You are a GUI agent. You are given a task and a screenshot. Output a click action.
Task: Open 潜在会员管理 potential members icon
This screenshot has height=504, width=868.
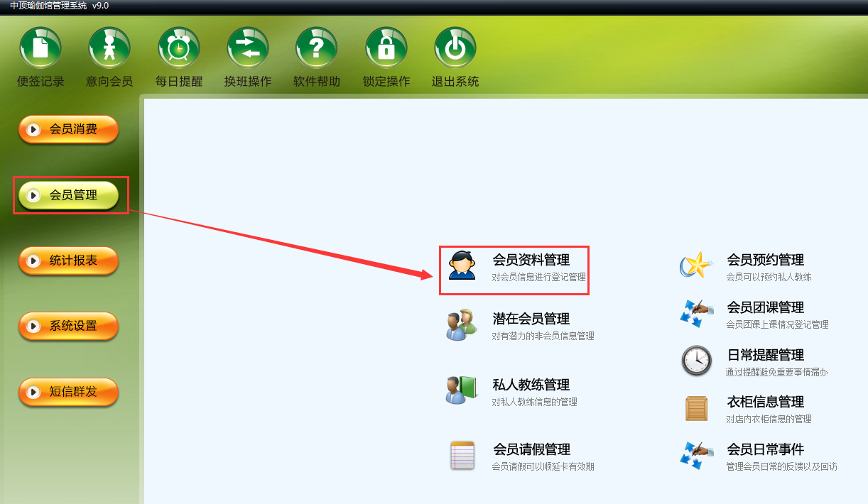tap(462, 324)
